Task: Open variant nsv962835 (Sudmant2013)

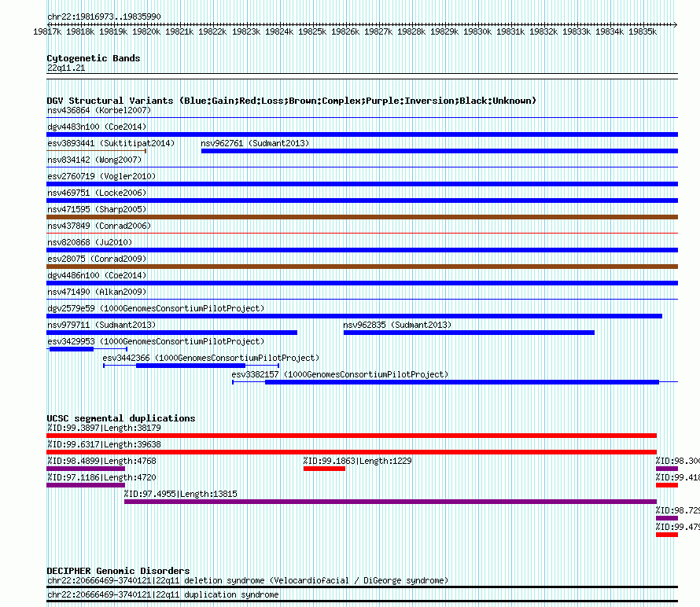Action: (x=397, y=325)
